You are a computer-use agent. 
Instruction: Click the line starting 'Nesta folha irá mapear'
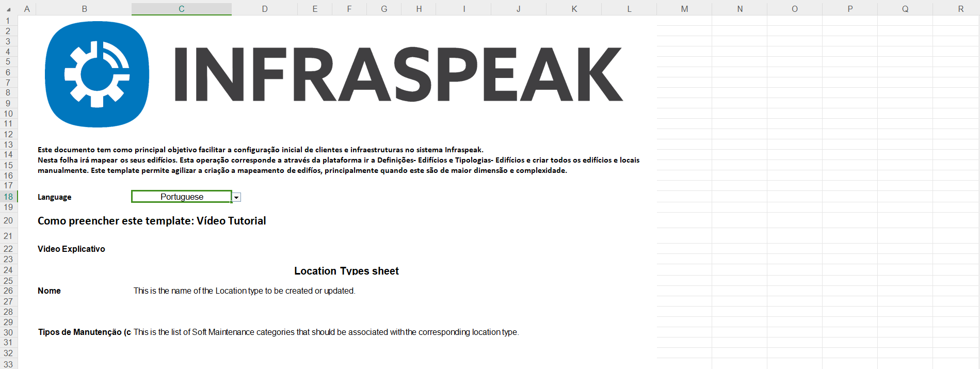[339, 160]
